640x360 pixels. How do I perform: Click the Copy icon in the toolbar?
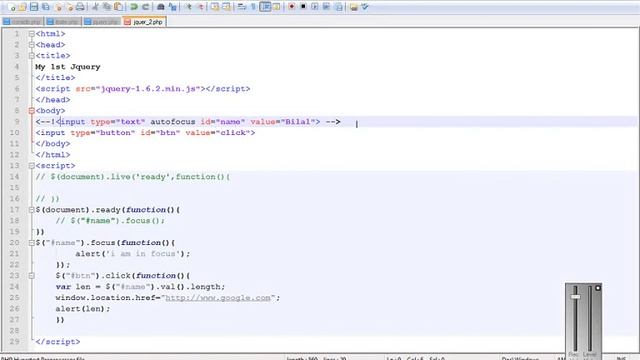point(107,7)
